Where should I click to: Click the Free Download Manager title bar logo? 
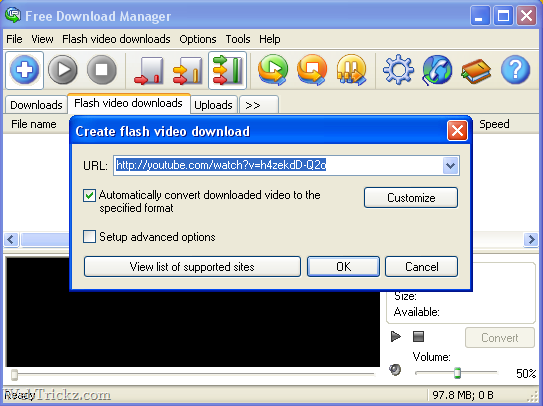click(13, 15)
